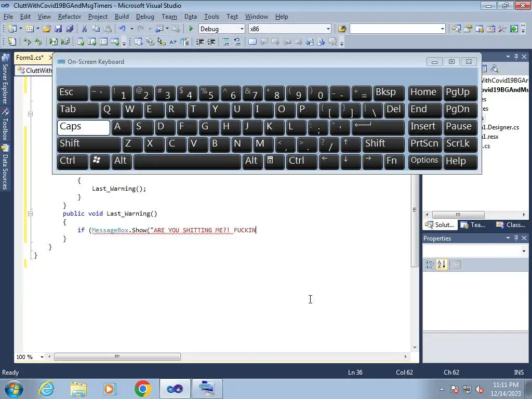Click the spacebar on On-Screen Keyboard
532x399 pixels.
coord(187,162)
